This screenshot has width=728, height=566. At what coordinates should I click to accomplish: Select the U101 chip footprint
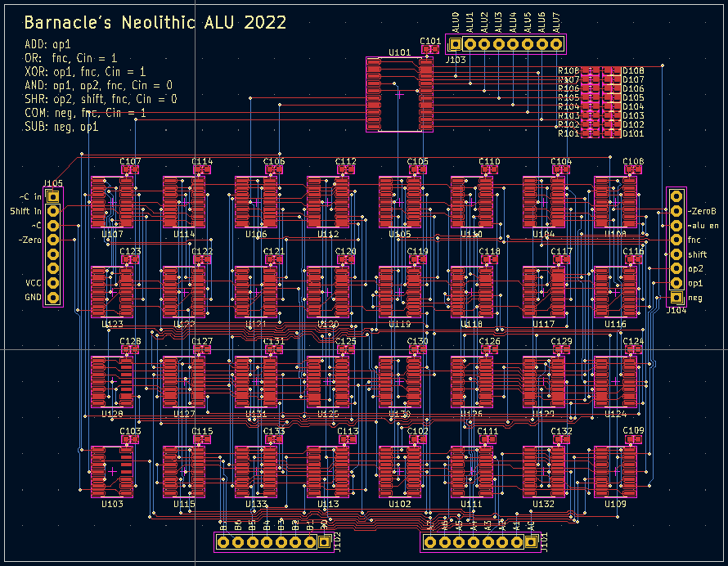(399, 94)
